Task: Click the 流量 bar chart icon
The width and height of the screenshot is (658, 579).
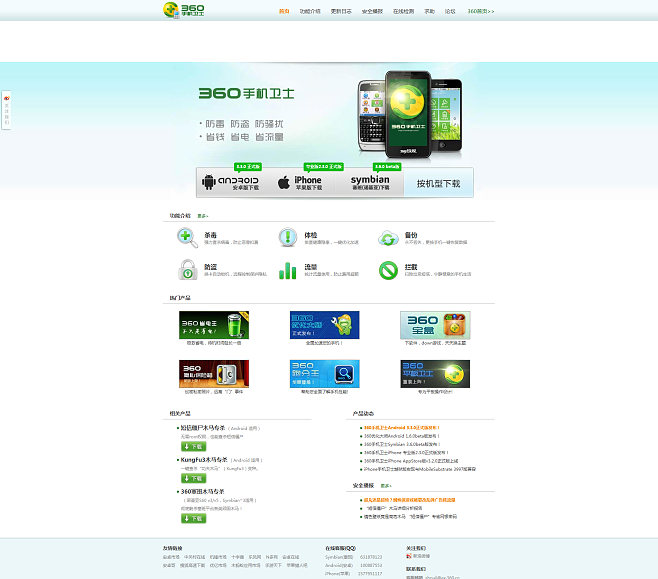Action: click(287, 271)
